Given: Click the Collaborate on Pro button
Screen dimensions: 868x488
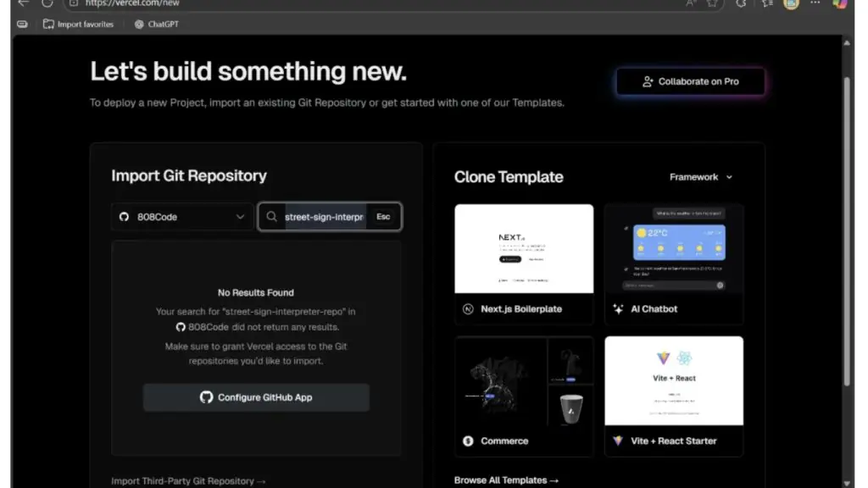Looking at the screenshot, I should point(690,81).
